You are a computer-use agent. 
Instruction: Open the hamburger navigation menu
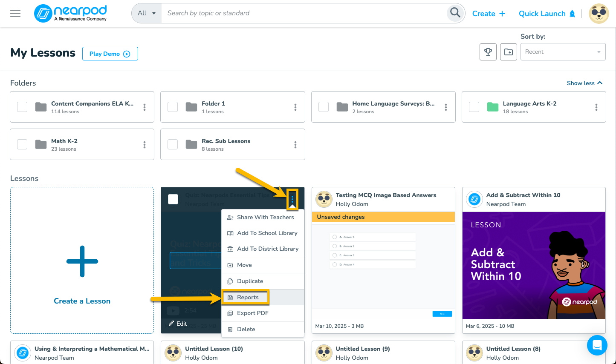pos(15,13)
